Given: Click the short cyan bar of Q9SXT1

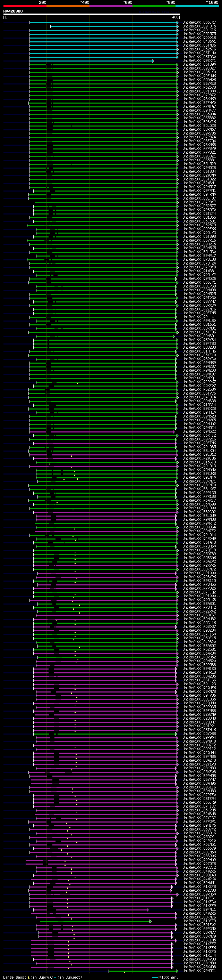Looking at the screenshot, I should coord(92,61).
